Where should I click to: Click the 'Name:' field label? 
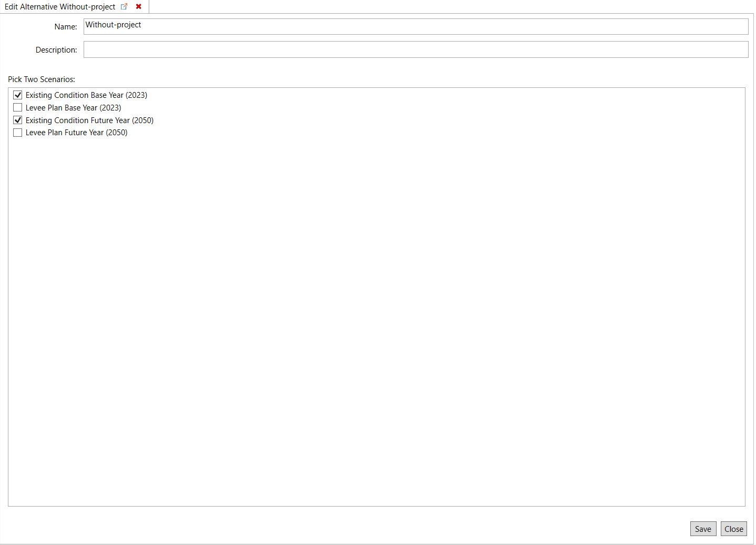[66, 27]
